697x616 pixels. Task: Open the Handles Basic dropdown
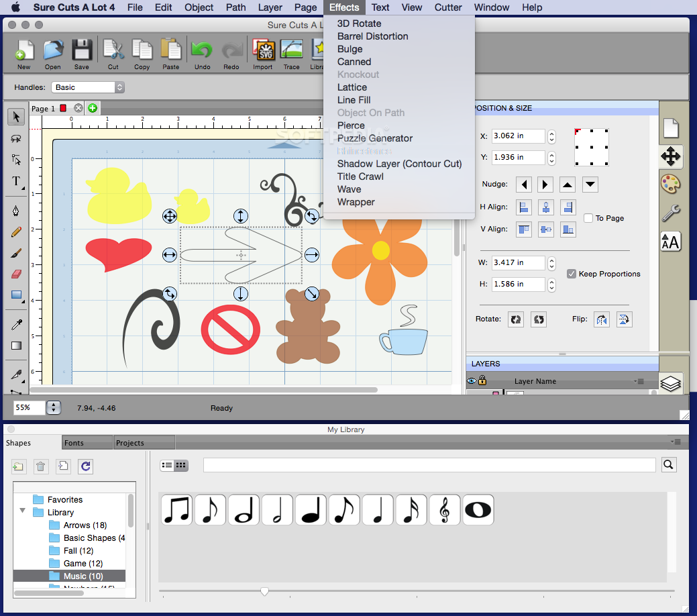coord(88,87)
